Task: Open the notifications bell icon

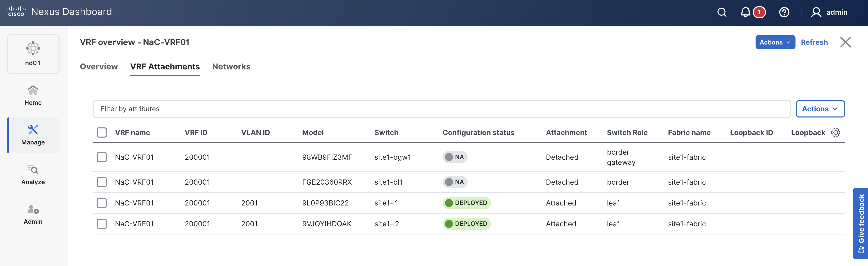Action: click(x=745, y=12)
